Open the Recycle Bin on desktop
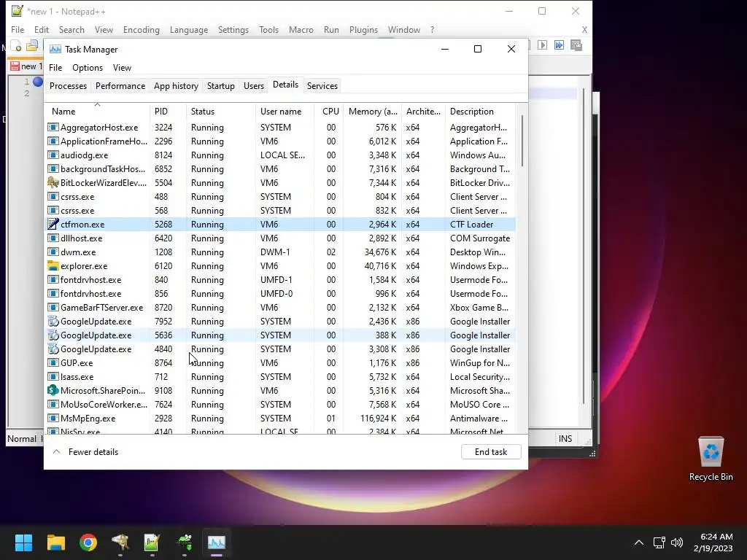 click(x=711, y=459)
